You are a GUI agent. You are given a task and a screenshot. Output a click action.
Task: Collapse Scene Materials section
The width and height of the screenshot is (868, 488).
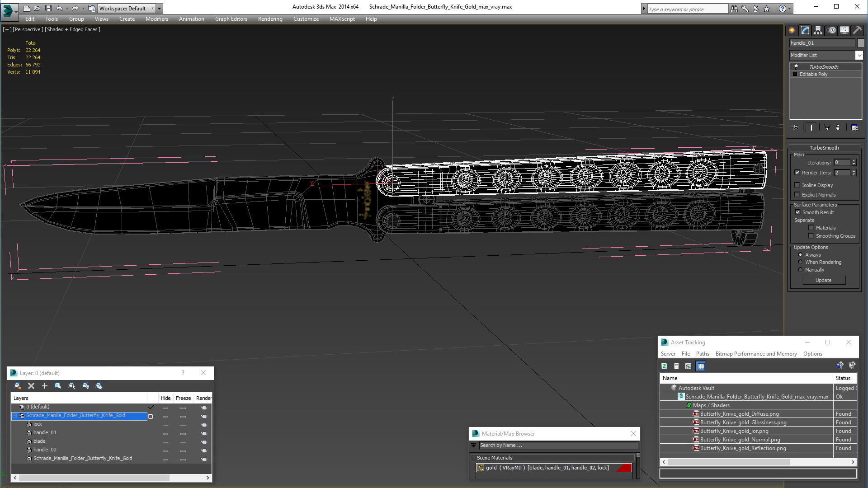(x=474, y=458)
